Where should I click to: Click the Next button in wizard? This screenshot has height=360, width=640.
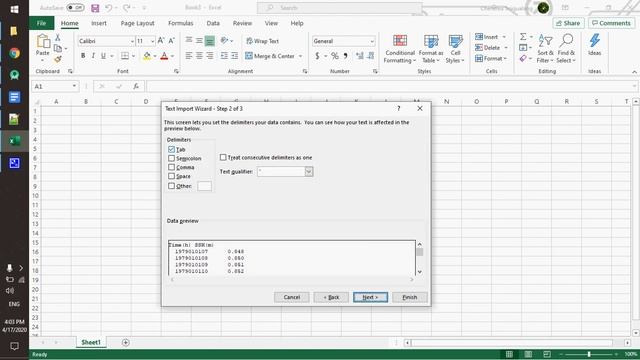(371, 297)
